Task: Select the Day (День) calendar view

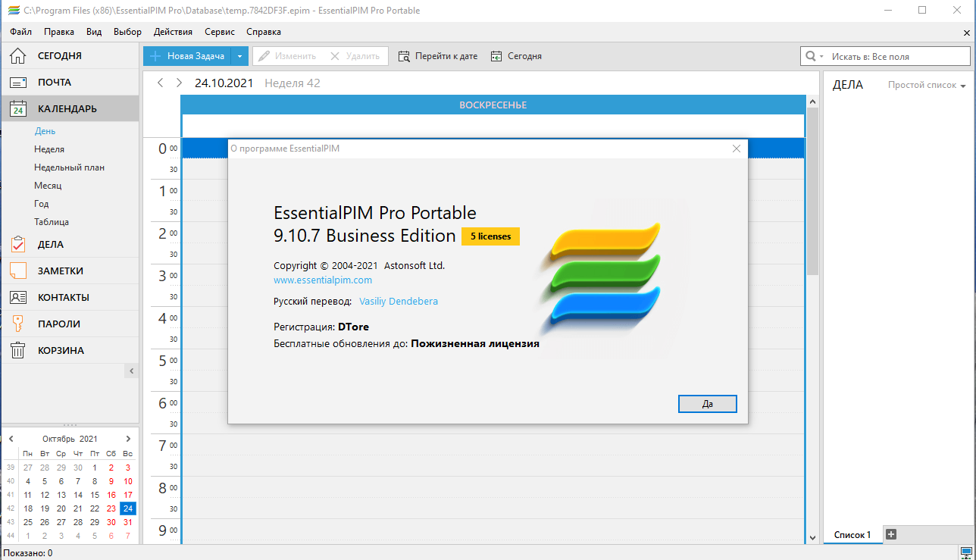Action: pyautogui.click(x=45, y=131)
